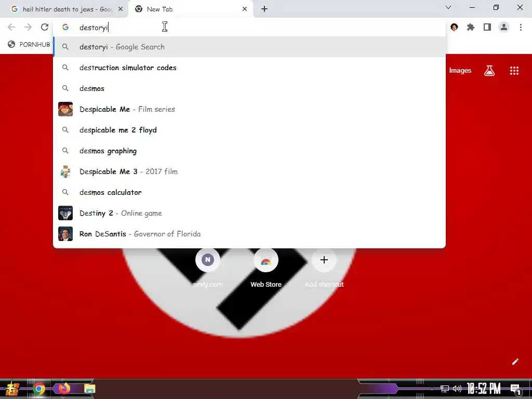Click the magnifier icon beside desmos graphing

click(65, 151)
